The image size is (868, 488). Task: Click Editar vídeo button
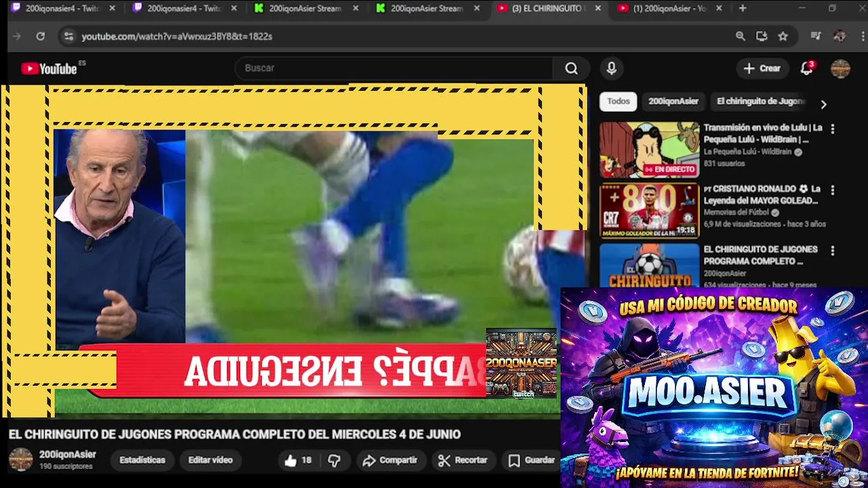pyautogui.click(x=210, y=460)
